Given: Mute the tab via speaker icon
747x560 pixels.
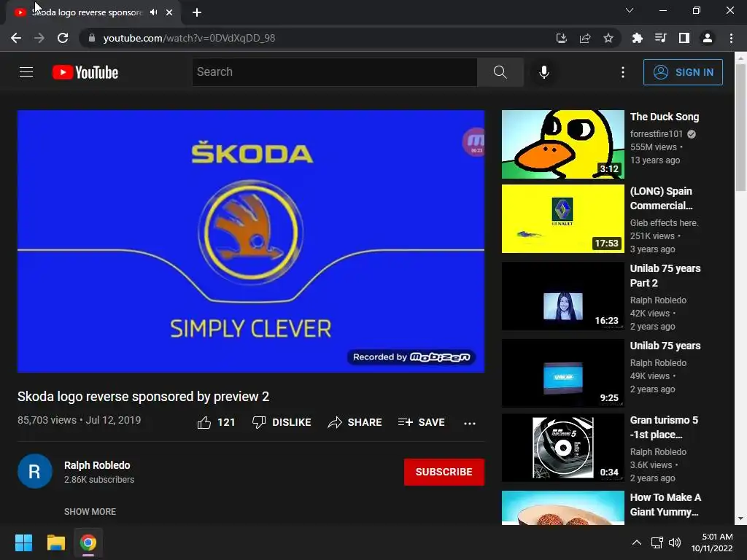Looking at the screenshot, I should pos(153,12).
